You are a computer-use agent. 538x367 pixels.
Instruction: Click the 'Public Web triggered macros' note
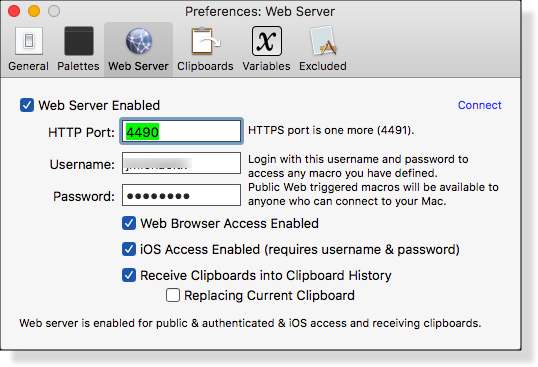tap(373, 194)
